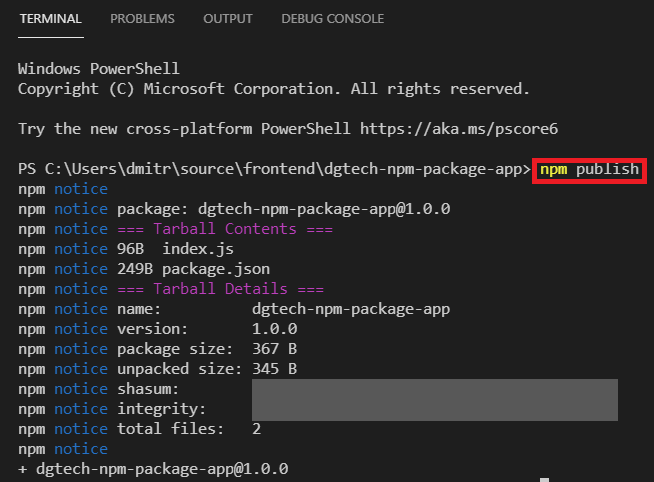Click the unpacked size 345 B value

[x=274, y=369]
